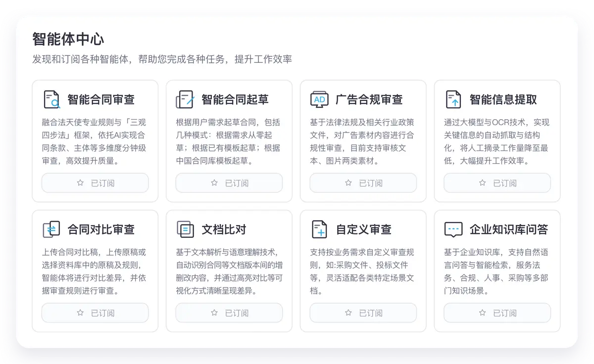Click the 智能信息提取 upload document icon
The image size is (594, 364).
point(453,99)
